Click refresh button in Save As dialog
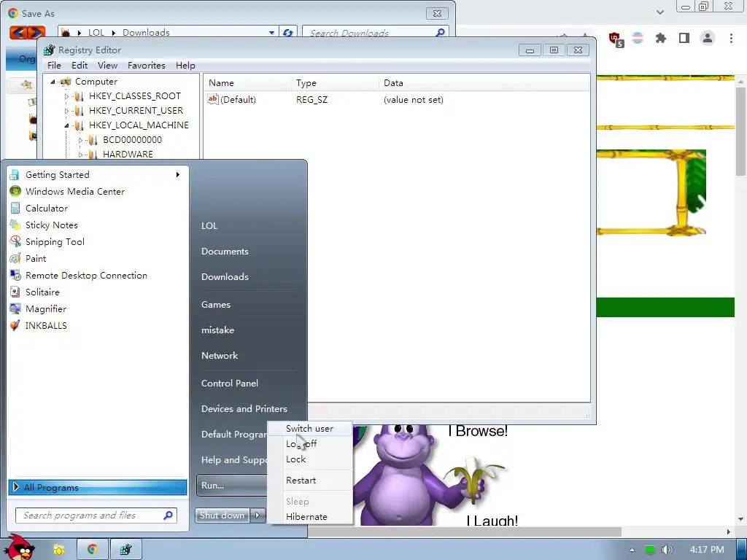747x560 pixels. (287, 33)
